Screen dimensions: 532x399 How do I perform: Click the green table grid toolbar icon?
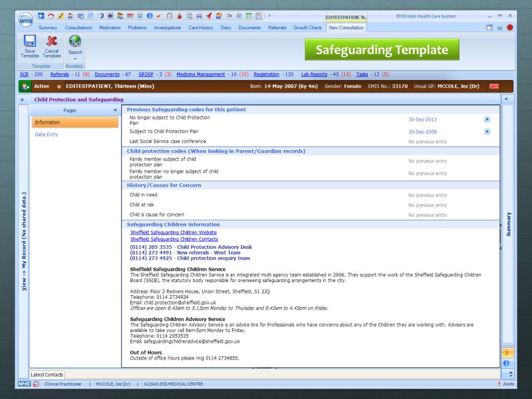click(x=249, y=16)
